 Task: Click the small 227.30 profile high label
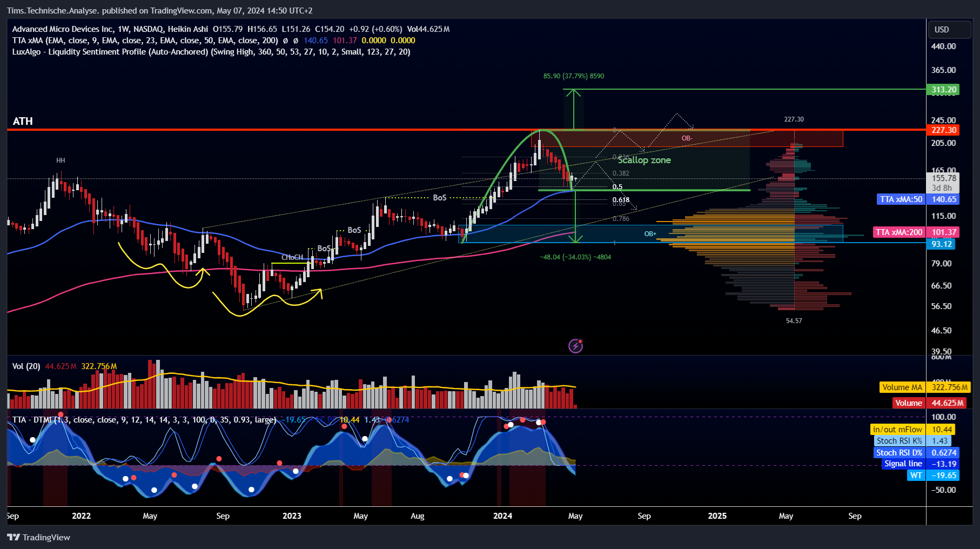click(794, 119)
